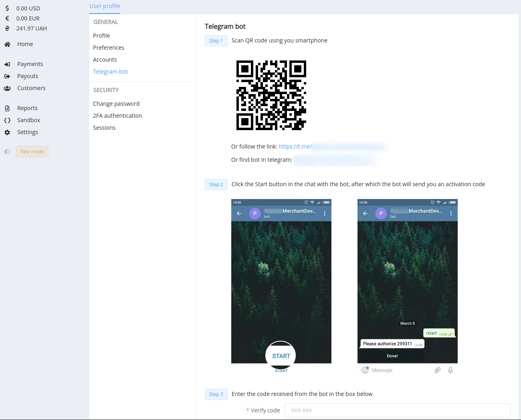This screenshot has height=420, width=521.
Task: Click the 0.00 EUR balance
Action: pos(28,18)
